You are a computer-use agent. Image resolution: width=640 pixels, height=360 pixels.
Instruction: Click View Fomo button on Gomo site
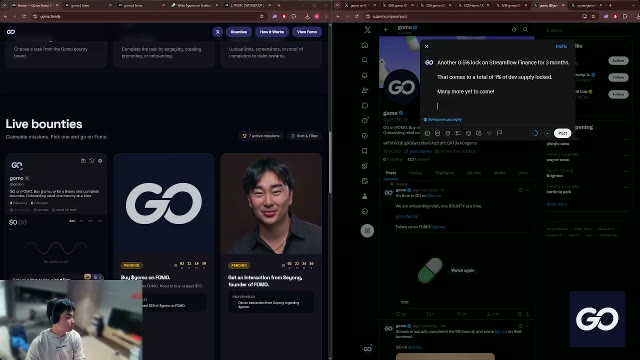pyautogui.click(x=307, y=32)
